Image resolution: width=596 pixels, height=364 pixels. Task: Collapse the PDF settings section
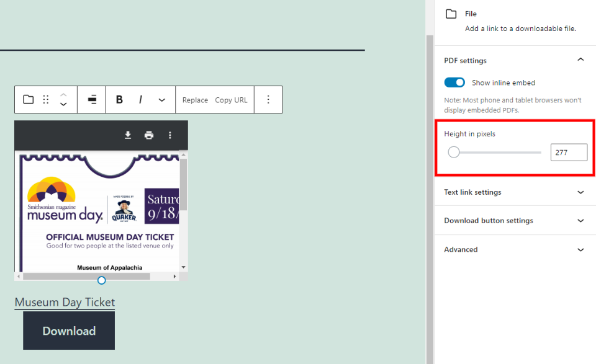click(580, 60)
